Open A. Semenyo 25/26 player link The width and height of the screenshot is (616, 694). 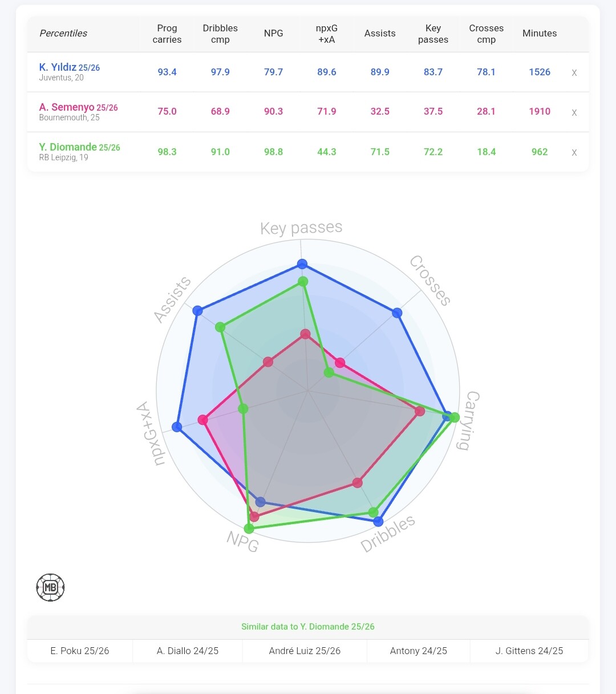click(78, 107)
